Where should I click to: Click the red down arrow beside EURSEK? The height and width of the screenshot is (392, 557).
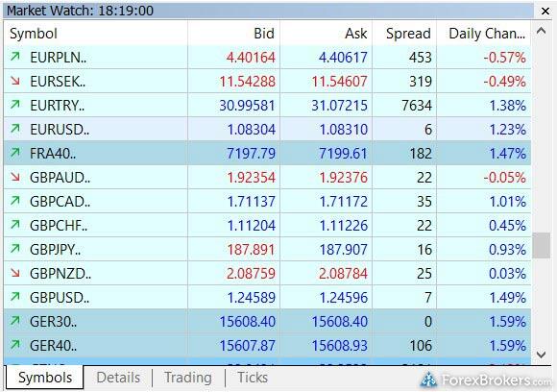coord(15,81)
